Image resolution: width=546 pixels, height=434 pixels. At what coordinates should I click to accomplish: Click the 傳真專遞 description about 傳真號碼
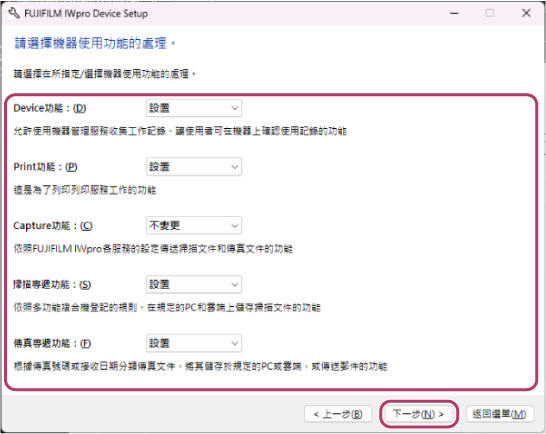(x=200, y=366)
